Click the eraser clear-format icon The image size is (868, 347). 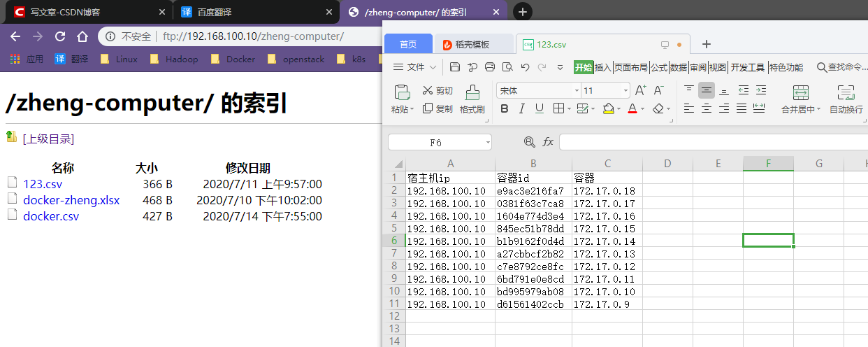coord(658,108)
